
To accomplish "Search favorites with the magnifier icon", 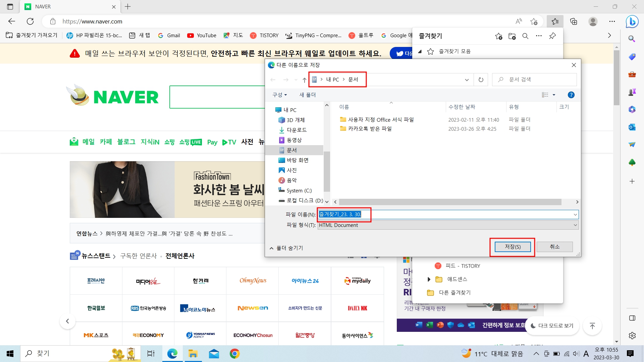I will (x=525, y=36).
